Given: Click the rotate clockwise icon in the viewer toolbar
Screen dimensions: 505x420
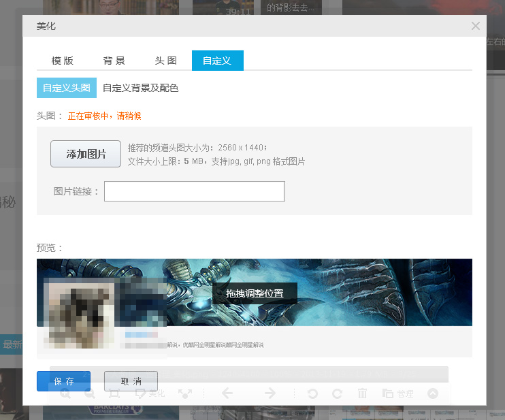Looking at the screenshot, I should coord(337,393).
